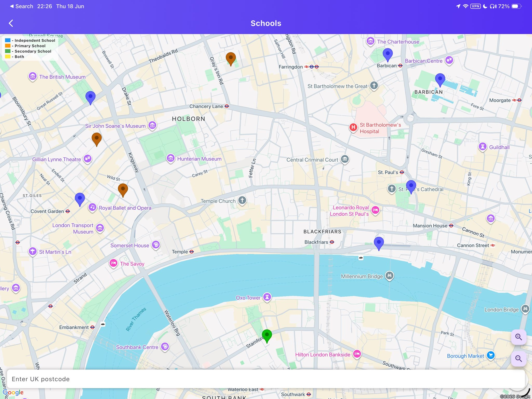Click the blue Independent School legend swatch

(x=8, y=40)
